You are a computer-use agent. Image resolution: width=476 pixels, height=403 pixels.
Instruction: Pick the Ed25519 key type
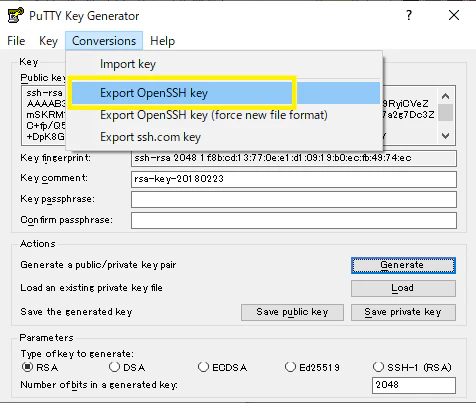(x=290, y=367)
